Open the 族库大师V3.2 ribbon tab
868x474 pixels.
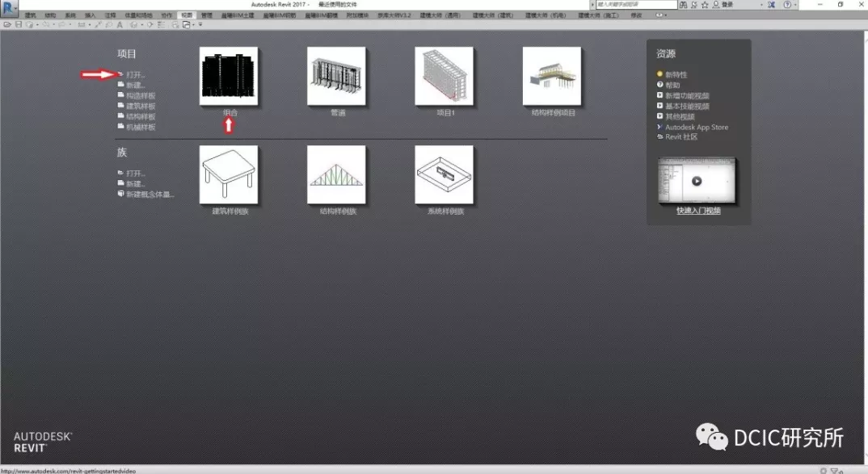tap(394, 15)
